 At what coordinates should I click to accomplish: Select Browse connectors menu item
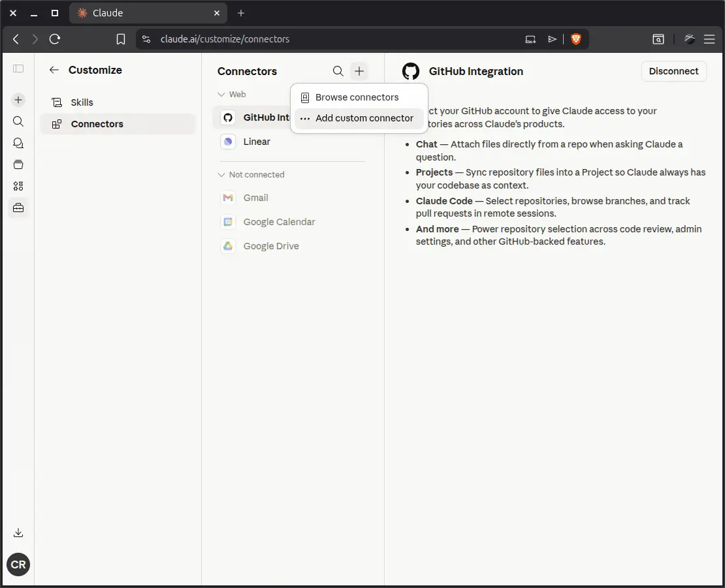[359, 97]
